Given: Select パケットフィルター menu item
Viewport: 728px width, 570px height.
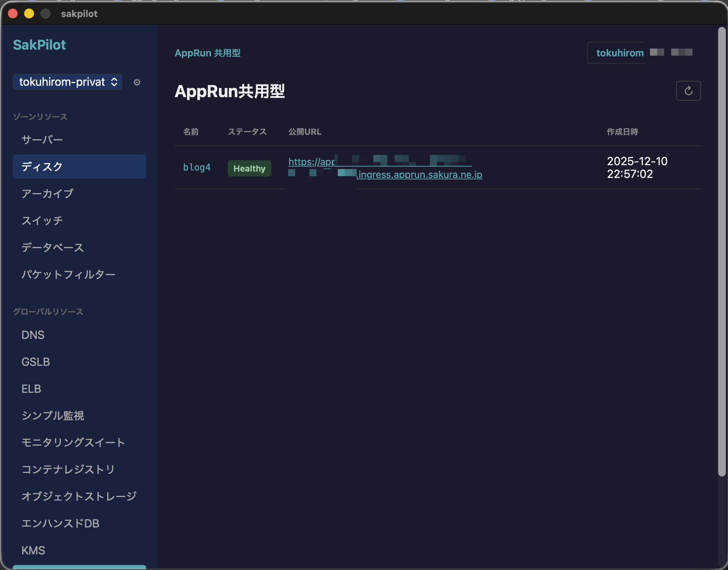Looking at the screenshot, I should tap(68, 274).
